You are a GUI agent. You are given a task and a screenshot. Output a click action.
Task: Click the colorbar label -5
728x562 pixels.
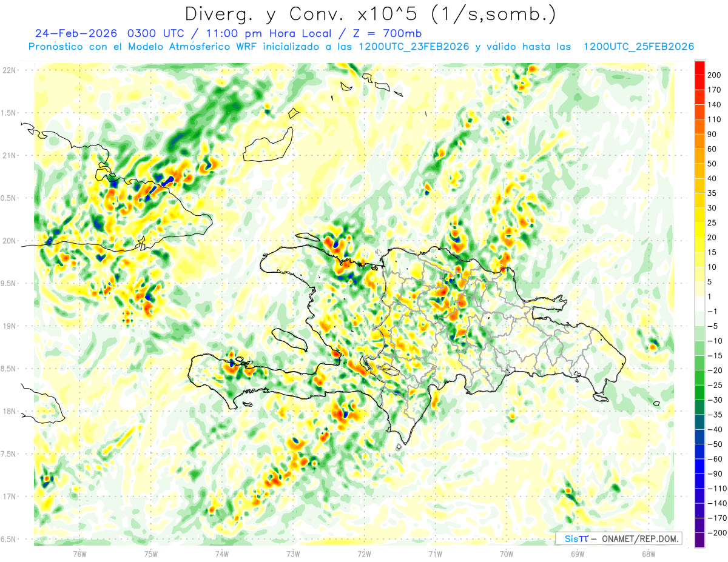click(x=713, y=326)
